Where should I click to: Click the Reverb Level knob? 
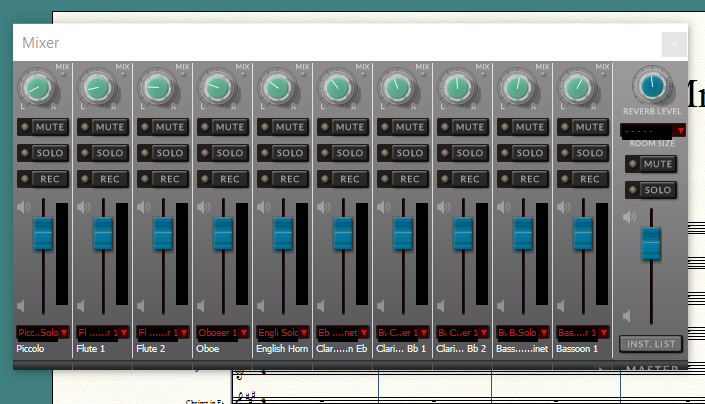651,86
